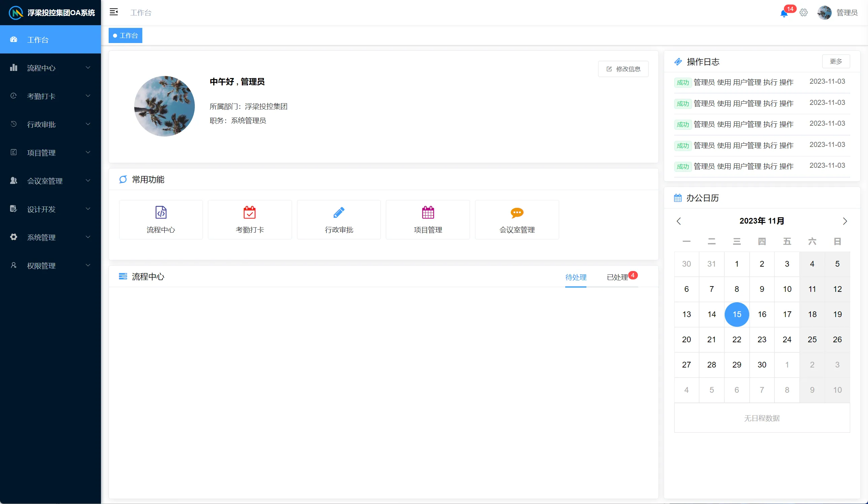The width and height of the screenshot is (868, 504).
Task: Click the 项目管理 checklist icon in sidebar
Action: coord(13,152)
